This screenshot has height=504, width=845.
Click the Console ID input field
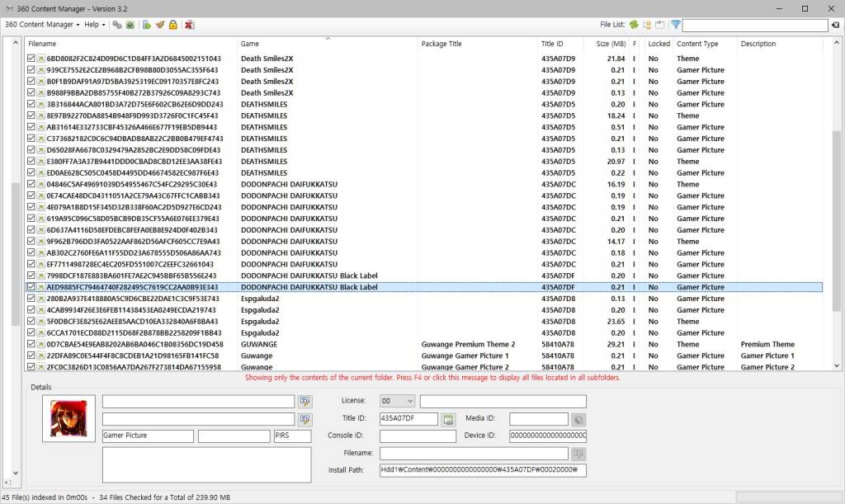pos(418,436)
